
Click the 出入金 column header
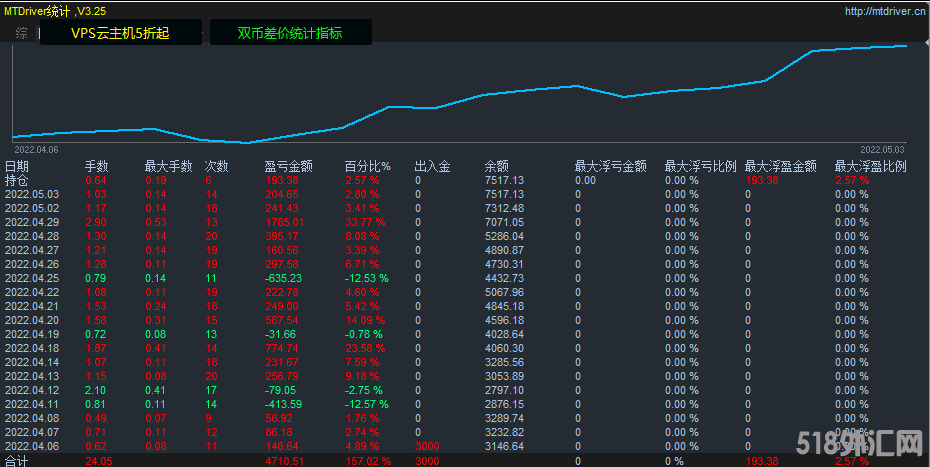pyautogui.click(x=433, y=166)
